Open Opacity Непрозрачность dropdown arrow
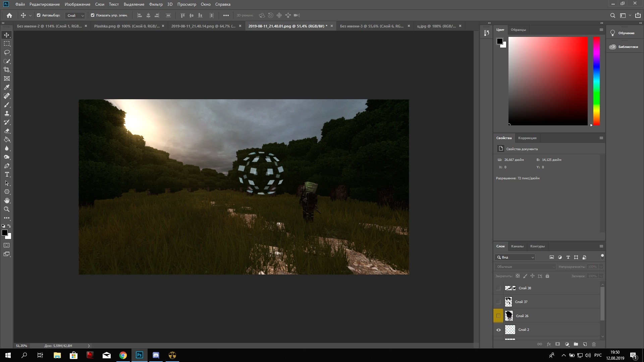The width and height of the screenshot is (644, 362). coord(601,266)
